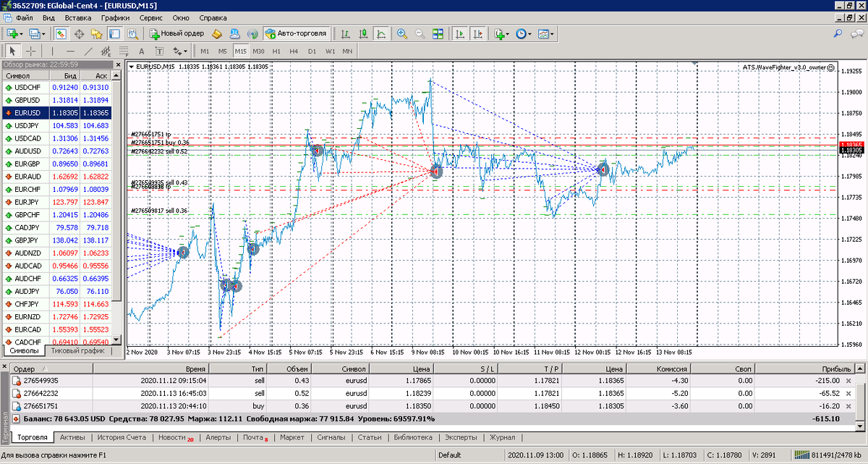868x464 pixels.
Task: Open the periods clock dropdown
Action: click(x=524, y=33)
